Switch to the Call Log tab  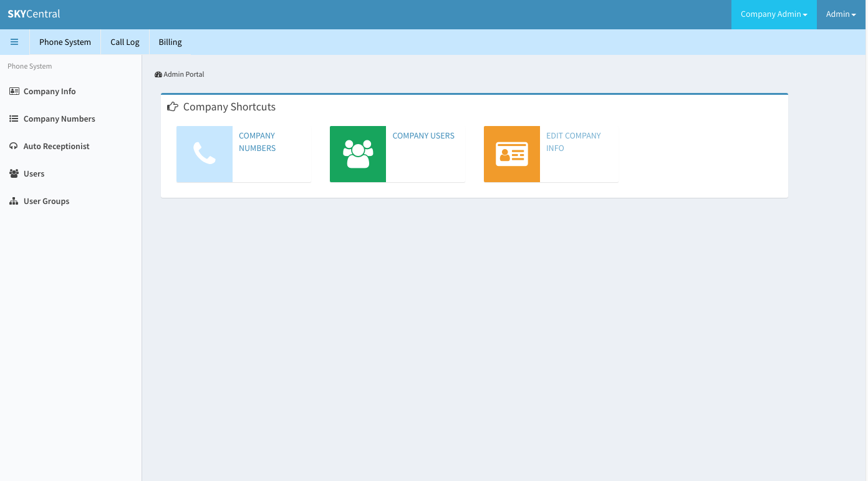[x=125, y=42]
